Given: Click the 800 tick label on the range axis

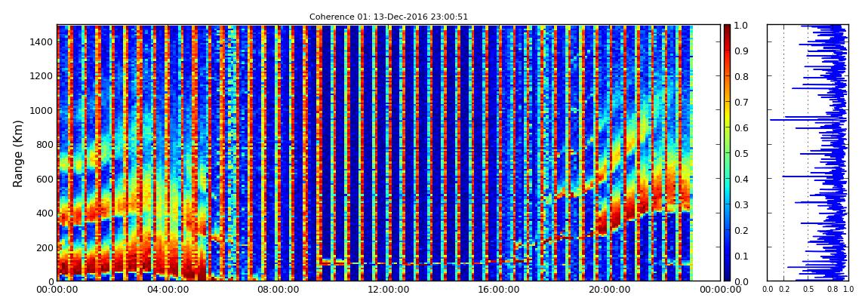Looking at the screenshot, I should pyautogui.click(x=45, y=144).
